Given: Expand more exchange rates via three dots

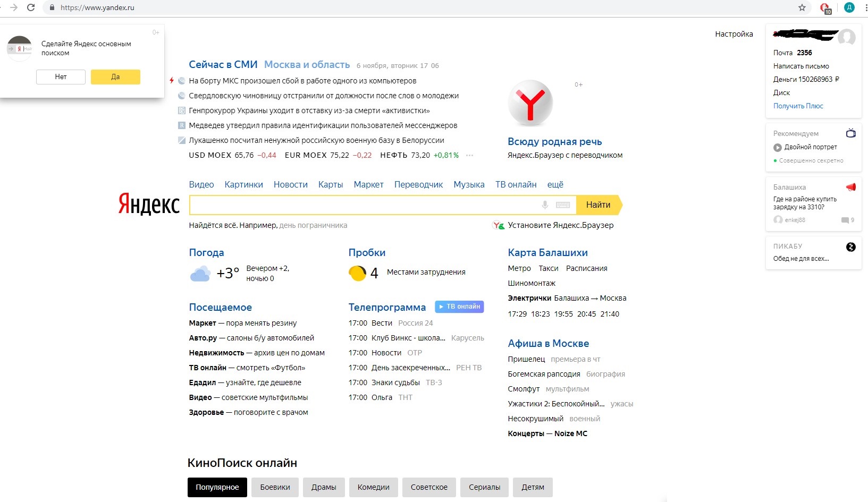Looking at the screenshot, I should 469,155.
